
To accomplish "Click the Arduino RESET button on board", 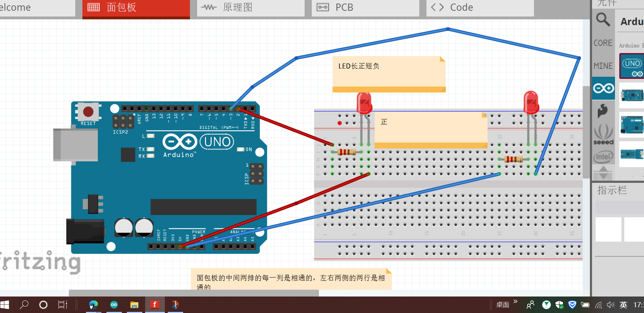I will (88, 112).
